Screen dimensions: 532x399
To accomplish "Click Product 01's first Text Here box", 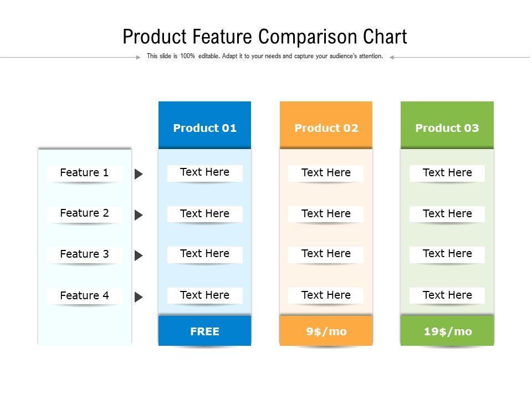I will 204,172.
